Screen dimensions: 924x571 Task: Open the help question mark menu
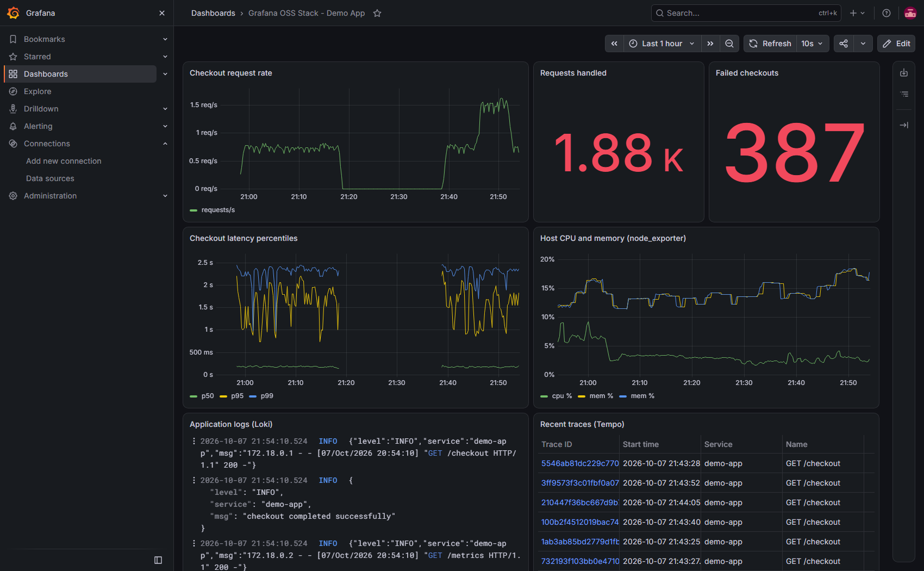886,13
